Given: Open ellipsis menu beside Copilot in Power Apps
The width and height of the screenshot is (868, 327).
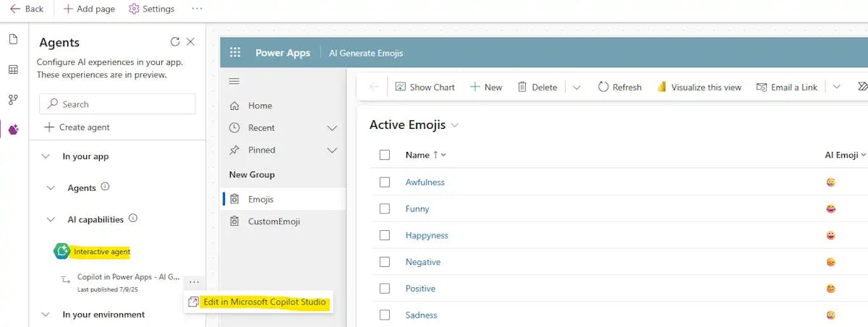Looking at the screenshot, I should (194, 282).
